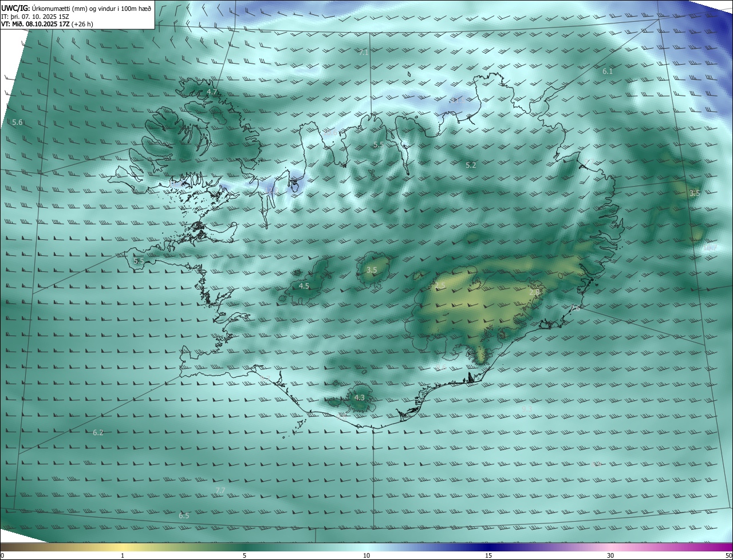Click the "5" tick label on the colorbar
Viewport: 733px width, 560px height.
coord(245,556)
